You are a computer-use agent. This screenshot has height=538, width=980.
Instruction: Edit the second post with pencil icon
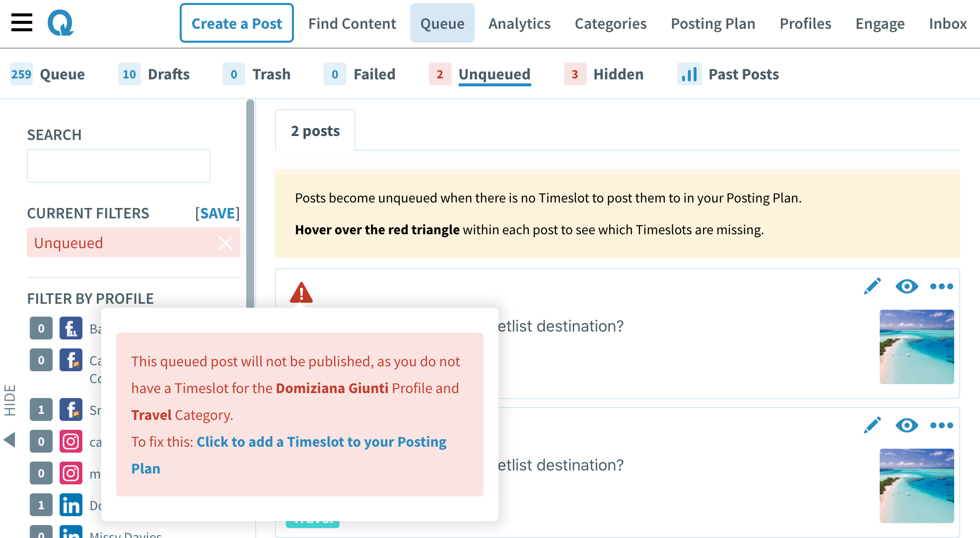click(x=872, y=425)
